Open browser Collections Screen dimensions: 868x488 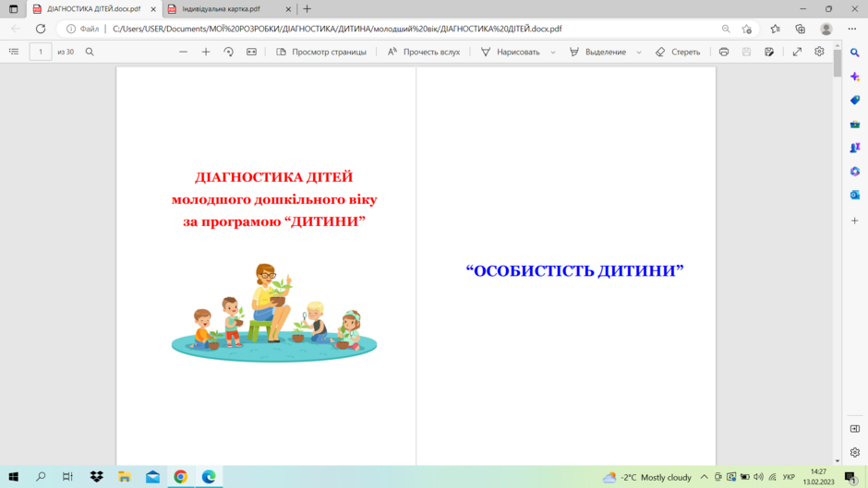click(801, 29)
